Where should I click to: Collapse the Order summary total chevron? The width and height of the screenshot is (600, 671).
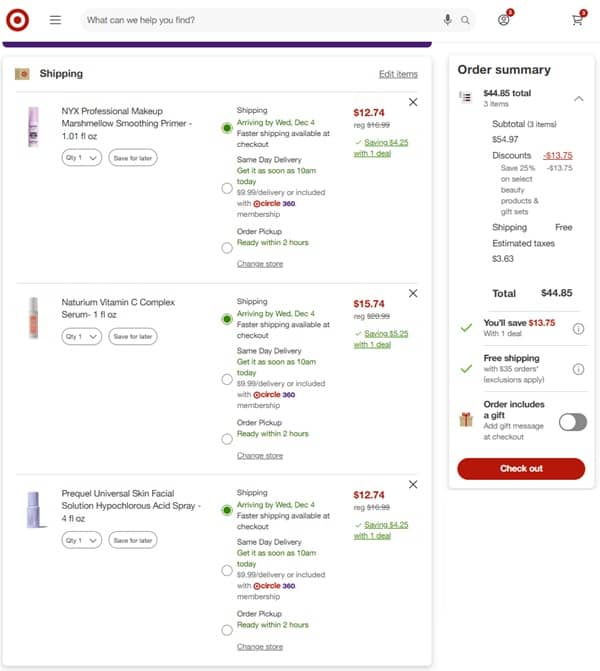click(578, 98)
